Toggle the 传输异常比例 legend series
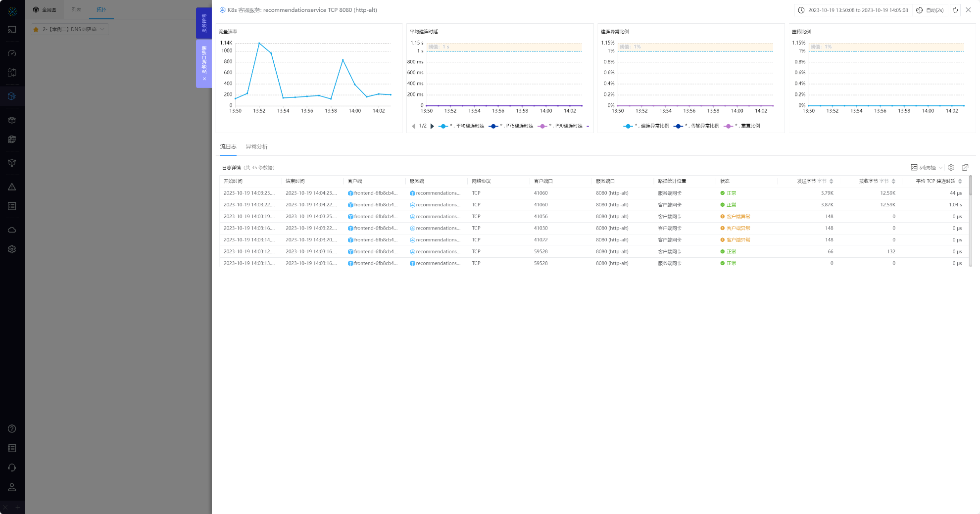 click(x=697, y=126)
